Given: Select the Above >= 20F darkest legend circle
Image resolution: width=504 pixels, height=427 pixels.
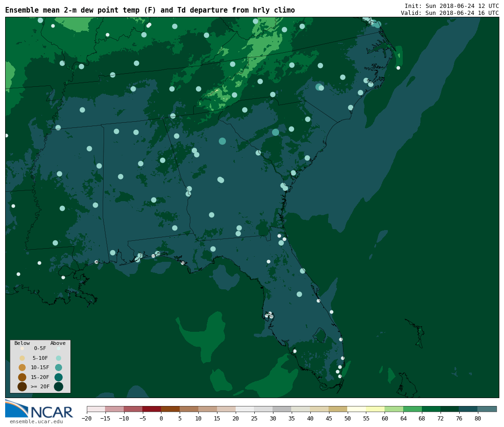Looking at the screenshot, I should coord(58,386).
